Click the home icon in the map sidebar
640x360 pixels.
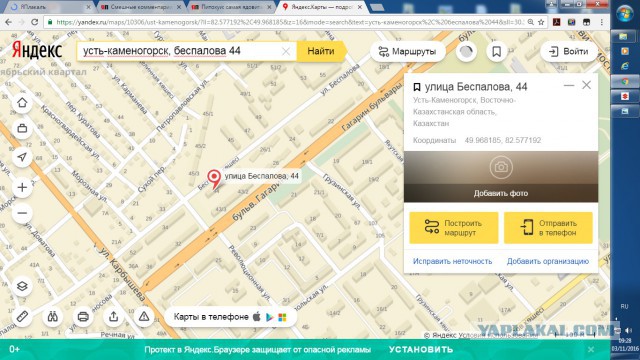[x=22, y=103]
